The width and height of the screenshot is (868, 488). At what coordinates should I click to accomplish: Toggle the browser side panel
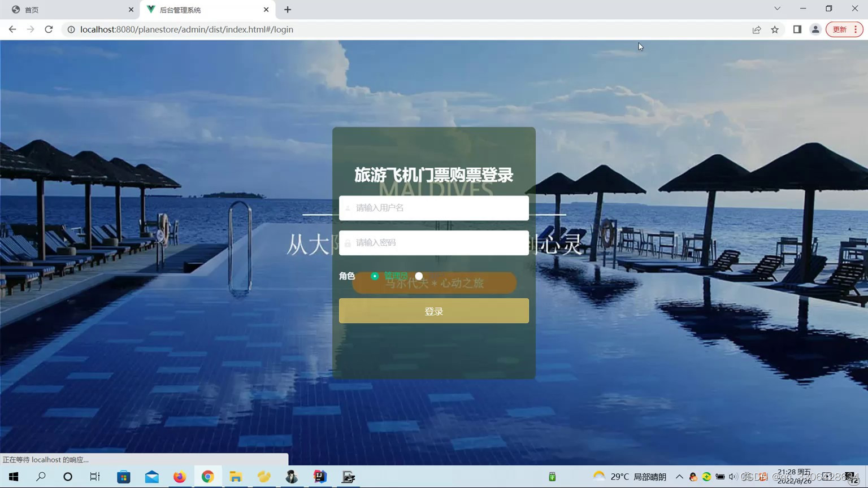pyautogui.click(x=797, y=29)
